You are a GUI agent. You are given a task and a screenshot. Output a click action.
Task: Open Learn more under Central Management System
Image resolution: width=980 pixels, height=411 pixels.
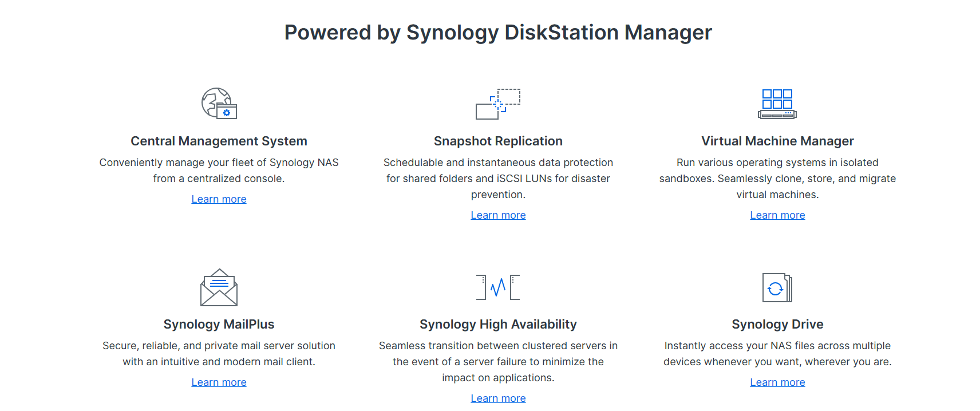219,199
